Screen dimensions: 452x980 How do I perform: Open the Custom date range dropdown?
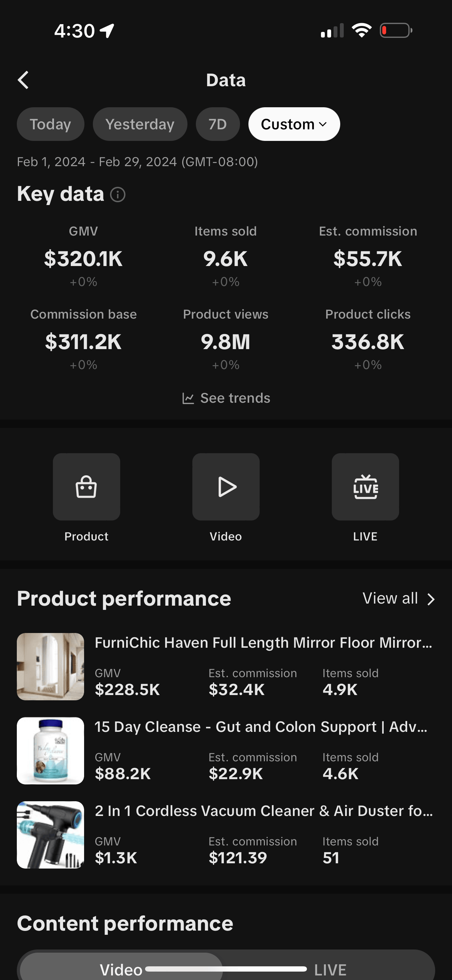click(294, 124)
